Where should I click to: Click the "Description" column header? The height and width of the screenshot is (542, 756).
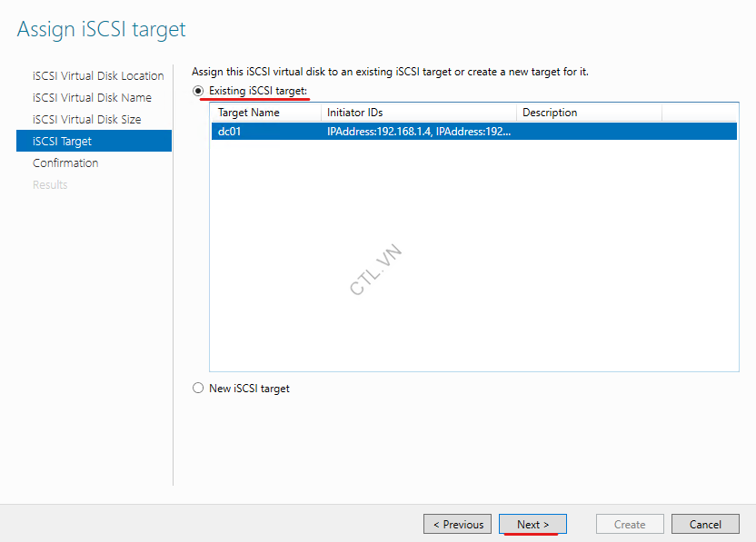(x=550, y=113)
